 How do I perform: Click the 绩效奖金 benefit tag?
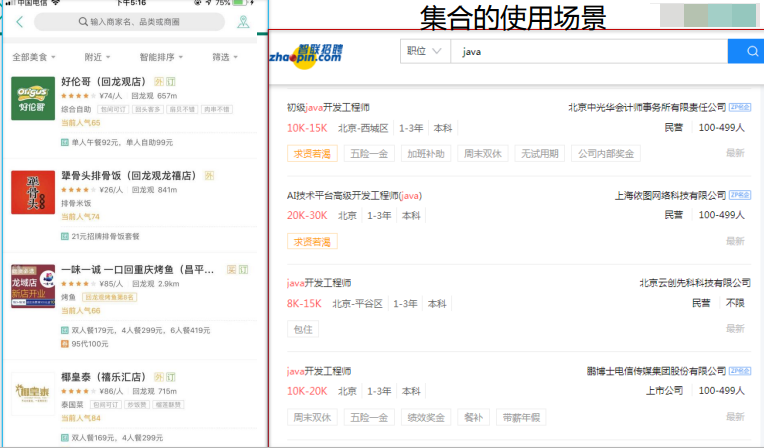click(426, 417)
